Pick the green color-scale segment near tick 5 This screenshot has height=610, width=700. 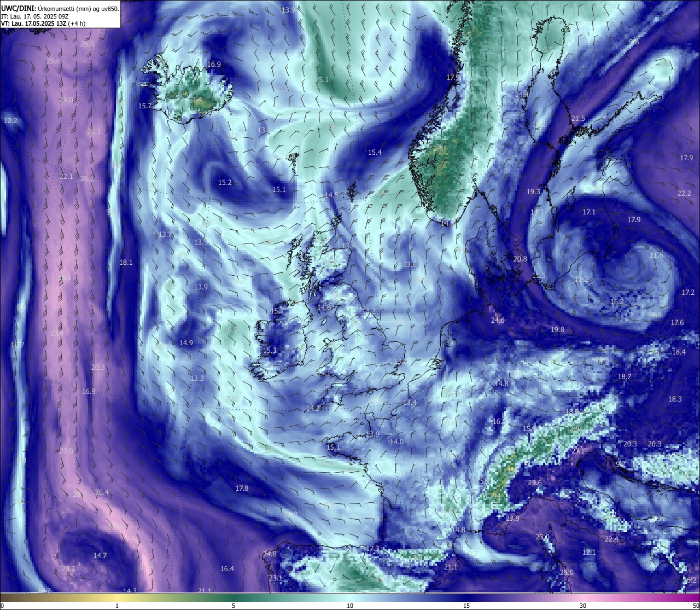(234, 597)
